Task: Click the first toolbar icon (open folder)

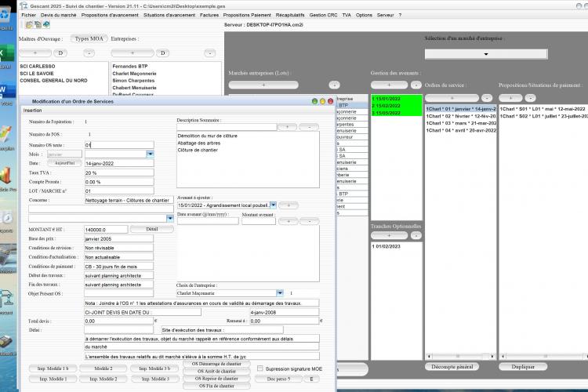Action: 29,25
